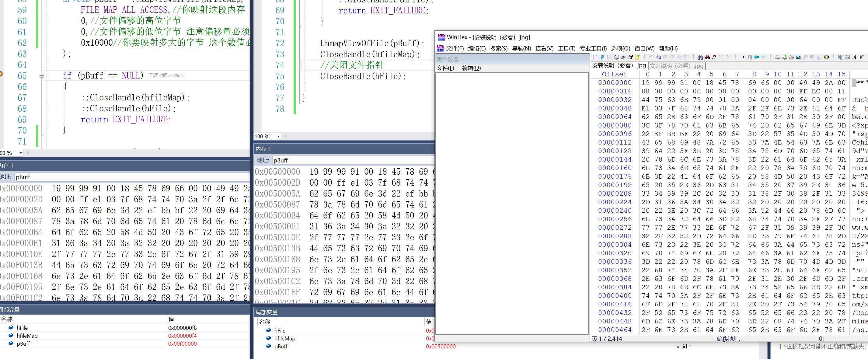This screenshot has width=868, height=359.
Task: Open WinHex 专业工具(I) menu
Action: (x=593, y=49)
